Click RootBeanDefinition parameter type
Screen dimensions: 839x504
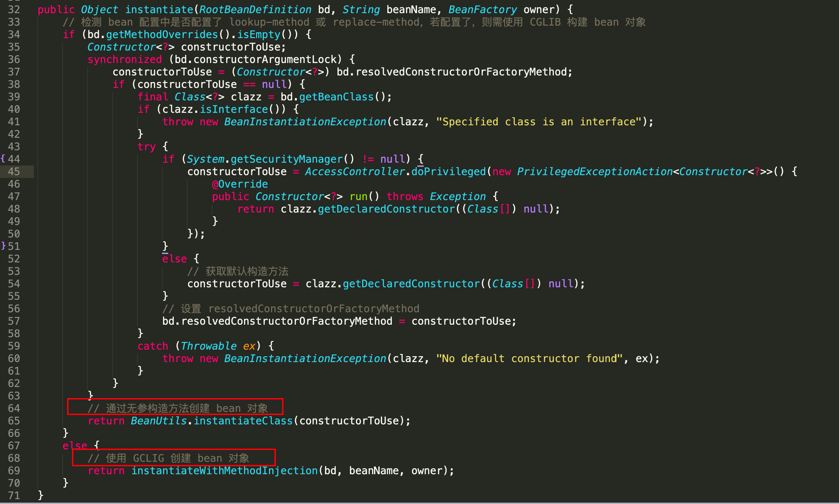coord(255,9)
